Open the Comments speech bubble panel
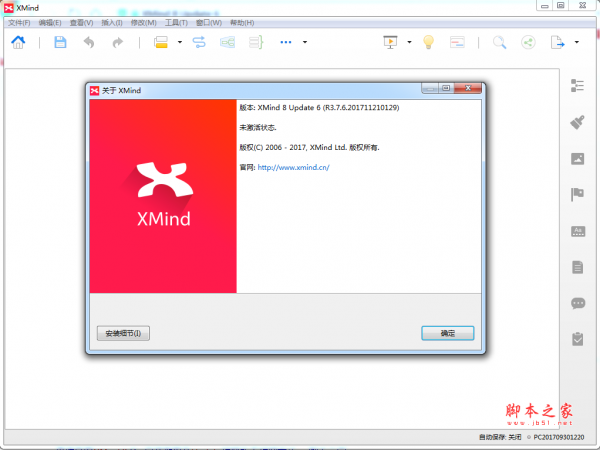The width and height of the screenshot is (600, 450). pyautogui.click(x=578, y=303)
